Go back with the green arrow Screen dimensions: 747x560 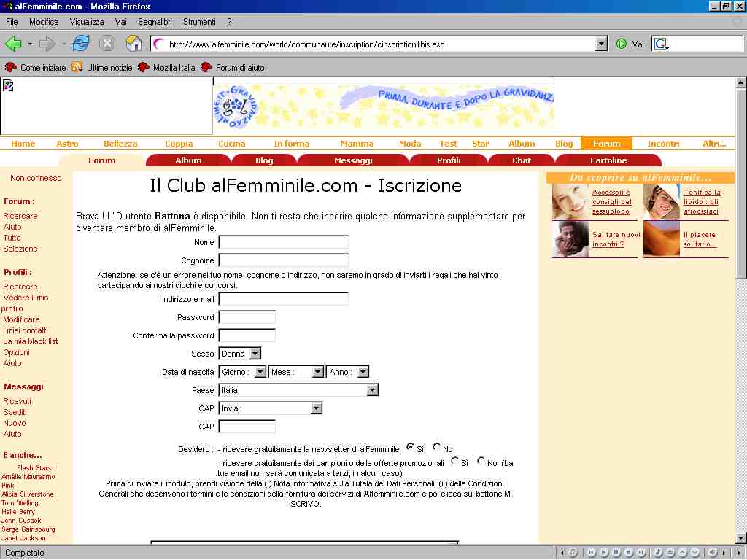coord(13,44)
